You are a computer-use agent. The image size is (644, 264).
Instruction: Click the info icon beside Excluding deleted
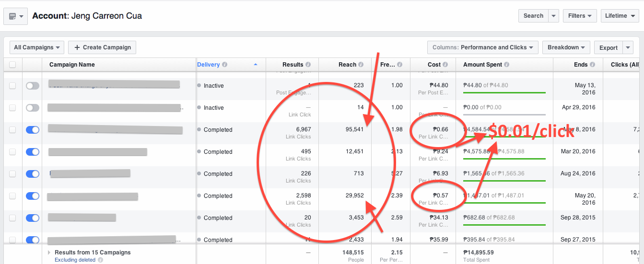pos(100,260)
